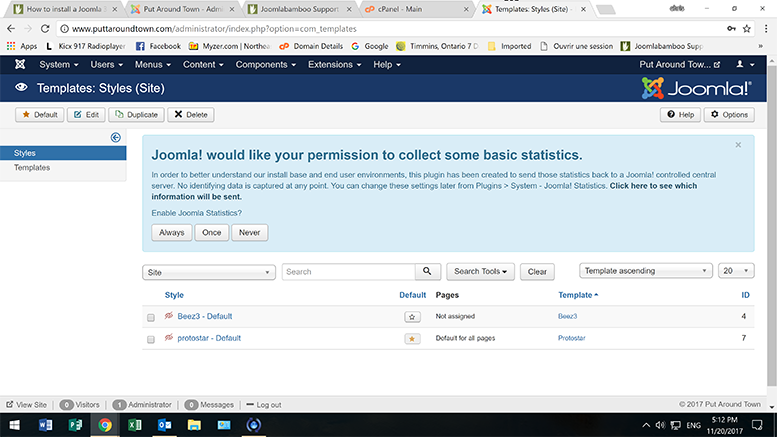Click the Duplicate toolbar button
Viewport: 777px width, 437px height.
click(136, 114)
